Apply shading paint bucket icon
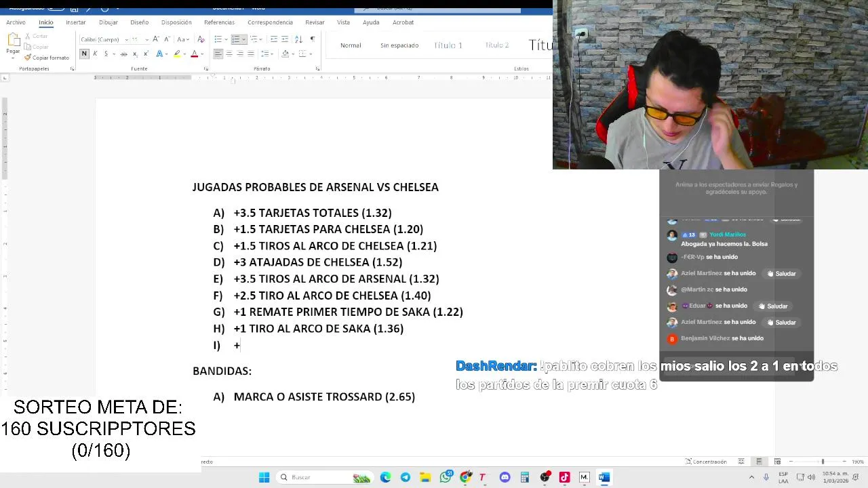The height and width of the screenshot is (488, 868). [285, 54]
